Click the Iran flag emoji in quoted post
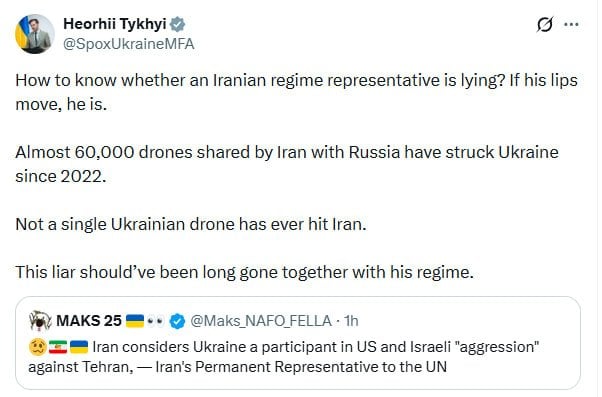This screenshot has height=397, width=602. point(58,347)
